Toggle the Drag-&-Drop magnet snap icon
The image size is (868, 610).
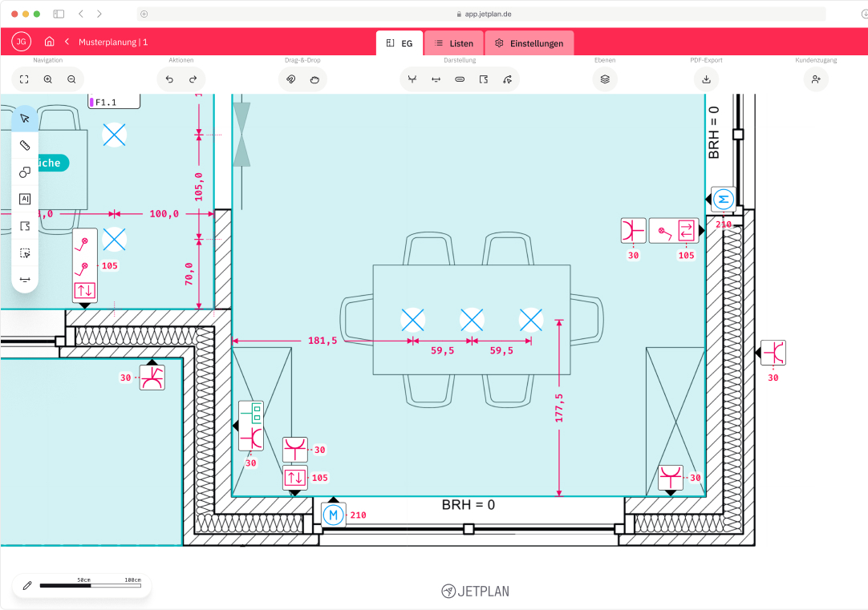[x=290, y=79]
